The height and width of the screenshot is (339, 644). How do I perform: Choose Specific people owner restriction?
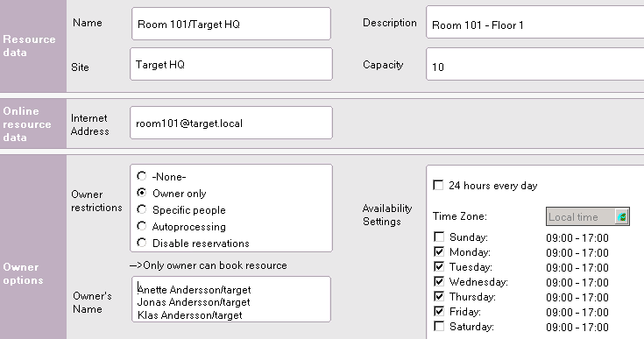click(142, 209)
